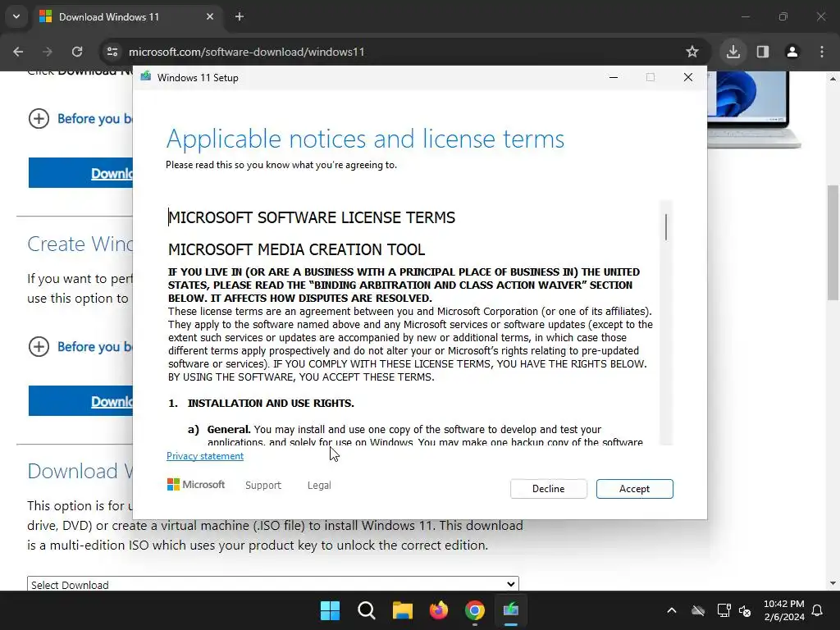
Task: Open Chrome profile icon
Action: point(792,52)
